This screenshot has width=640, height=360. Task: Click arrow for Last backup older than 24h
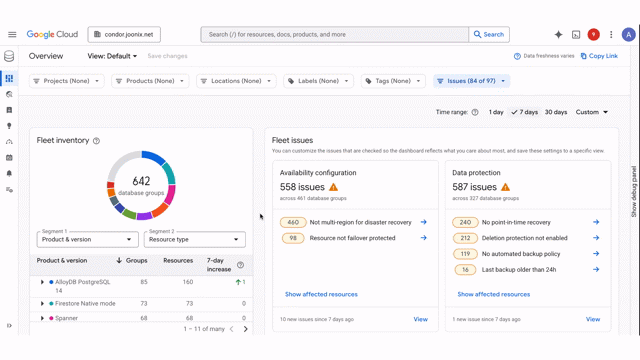click(596, 269)
